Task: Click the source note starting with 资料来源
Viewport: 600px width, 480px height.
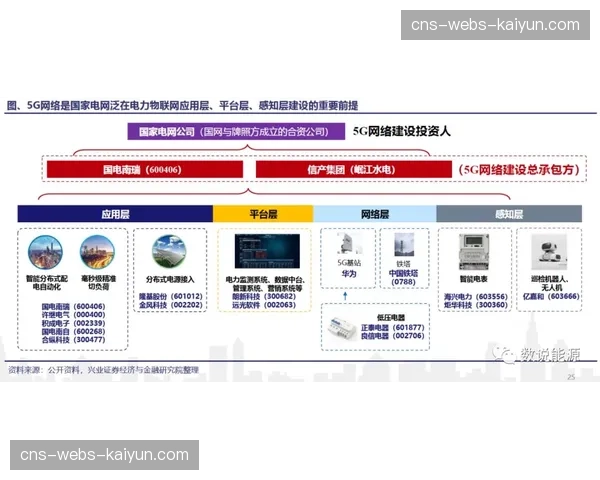Action: click(103, 370)
